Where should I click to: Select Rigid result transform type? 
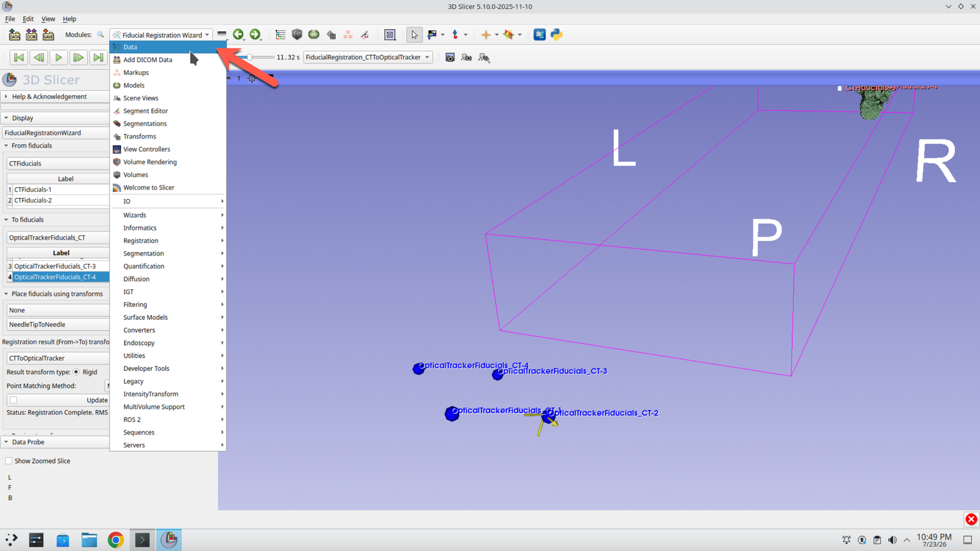tap(77, 372)
